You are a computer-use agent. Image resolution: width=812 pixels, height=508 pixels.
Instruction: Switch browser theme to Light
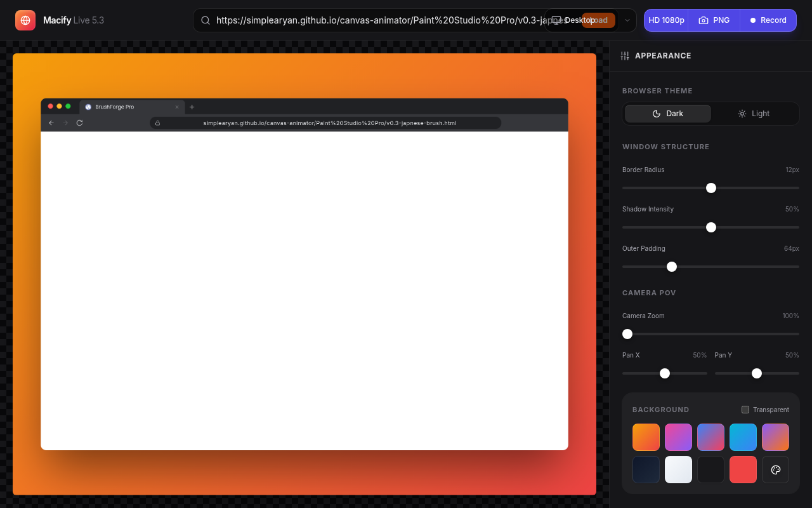point(754,114)
